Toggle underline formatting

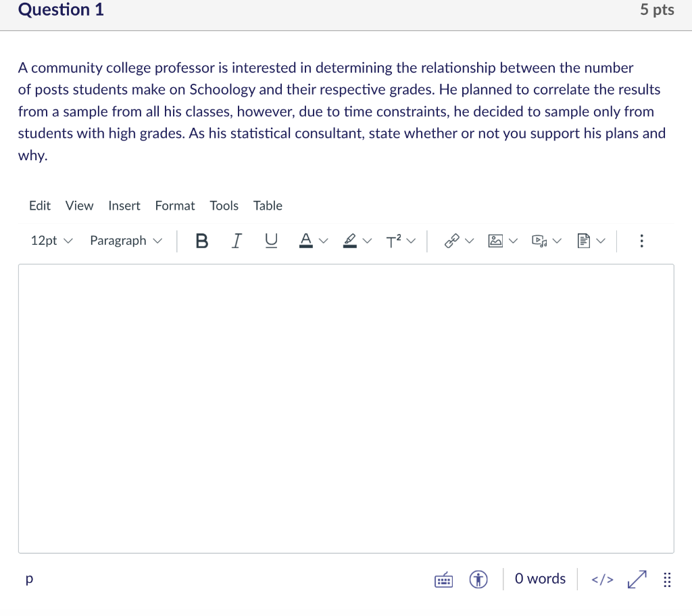click(271, 241)
